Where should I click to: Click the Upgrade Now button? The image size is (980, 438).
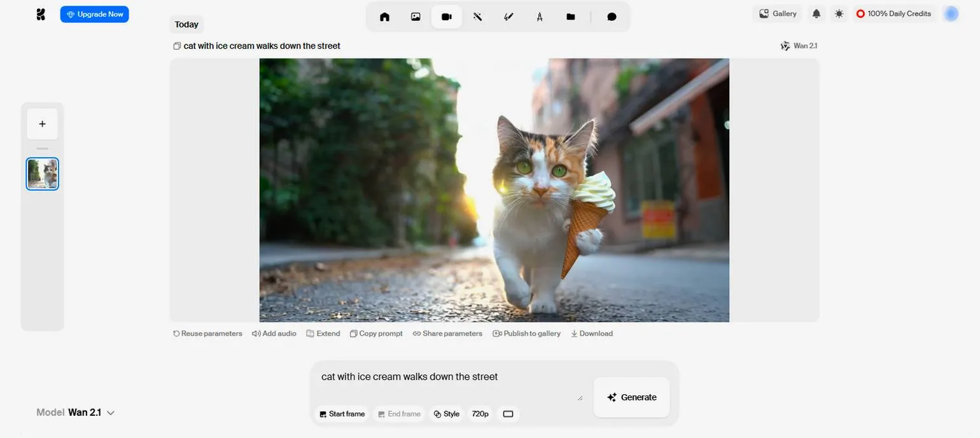[x=94, y=14]
